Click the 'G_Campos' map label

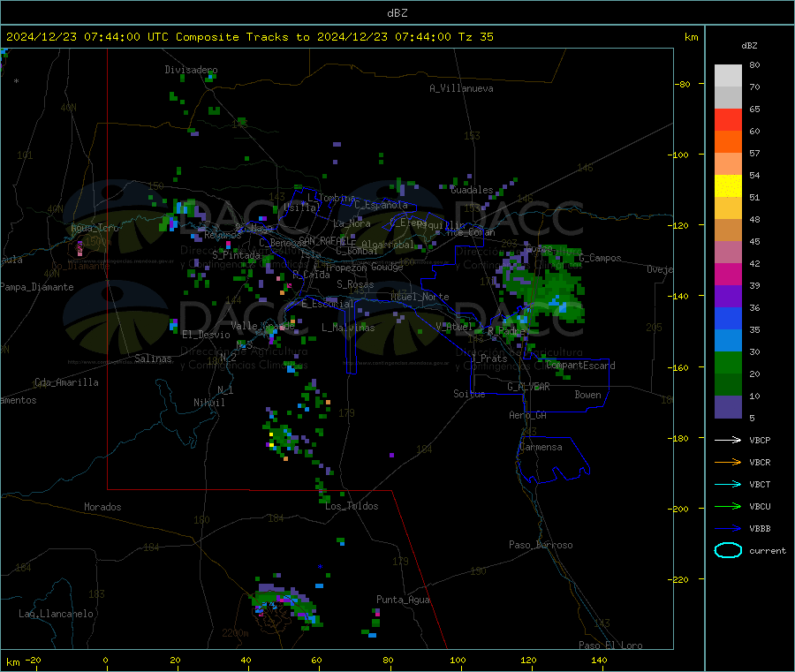[x=601, y=258]
